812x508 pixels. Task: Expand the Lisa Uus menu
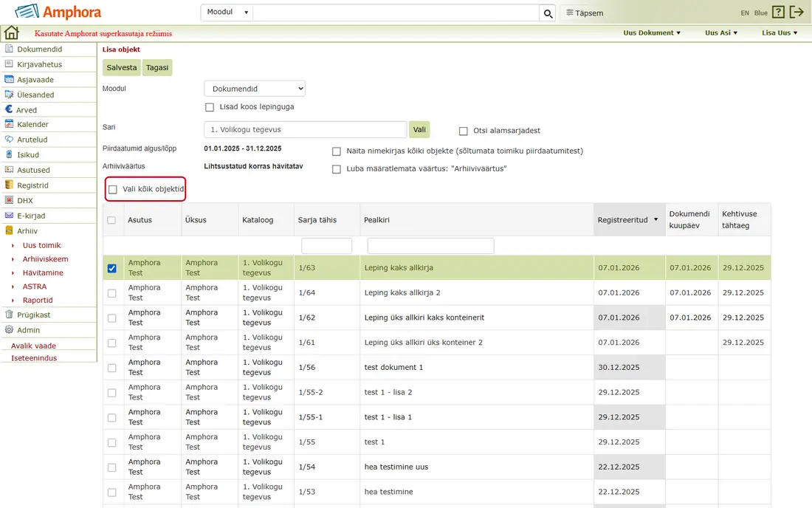pos(780,32)
